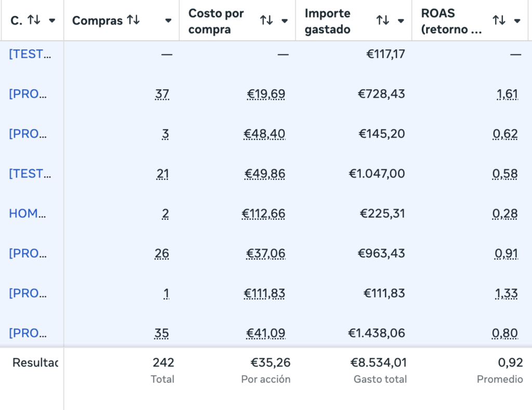Select the €8.534,01 total spend cell

click(378, 363)
